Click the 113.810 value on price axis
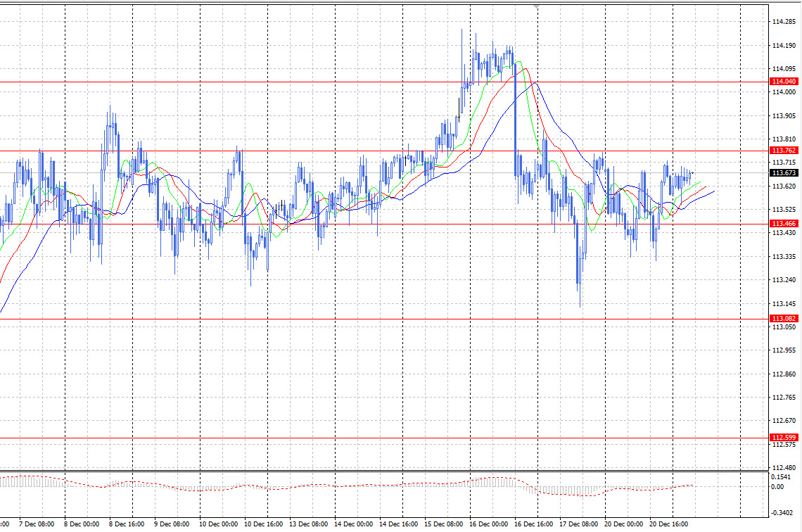Screen dimensions: 802x532 [x=784, y=139]
